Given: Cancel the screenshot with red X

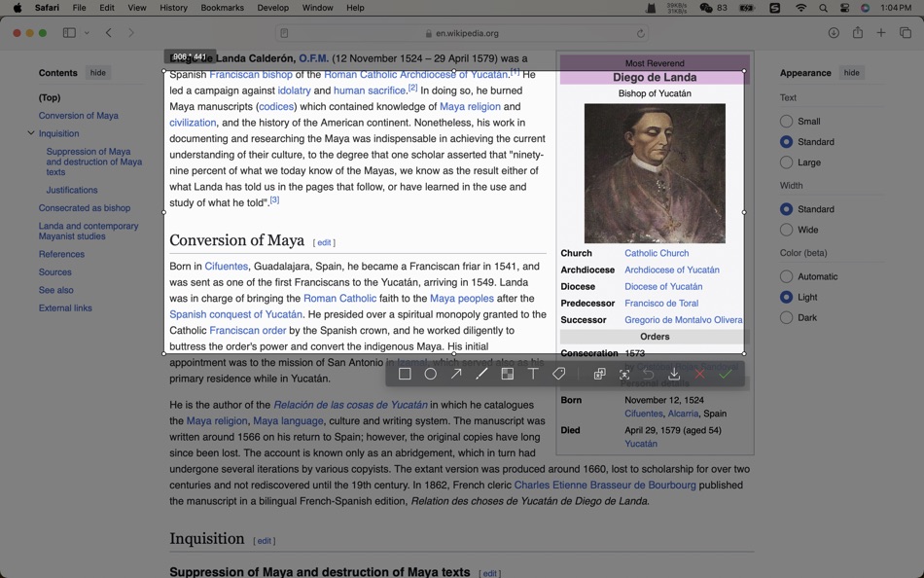Looking at the screenshot, I should 699,374.
